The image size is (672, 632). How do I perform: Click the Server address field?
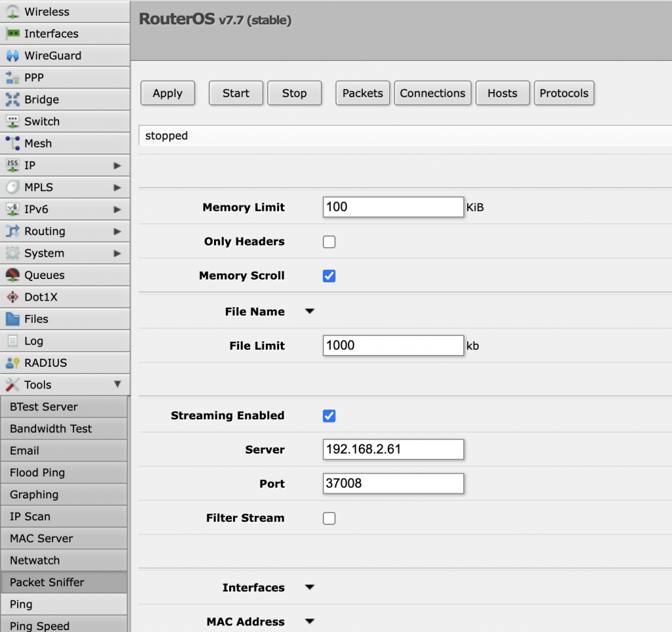pyautogui.click(x=393, y=450)
